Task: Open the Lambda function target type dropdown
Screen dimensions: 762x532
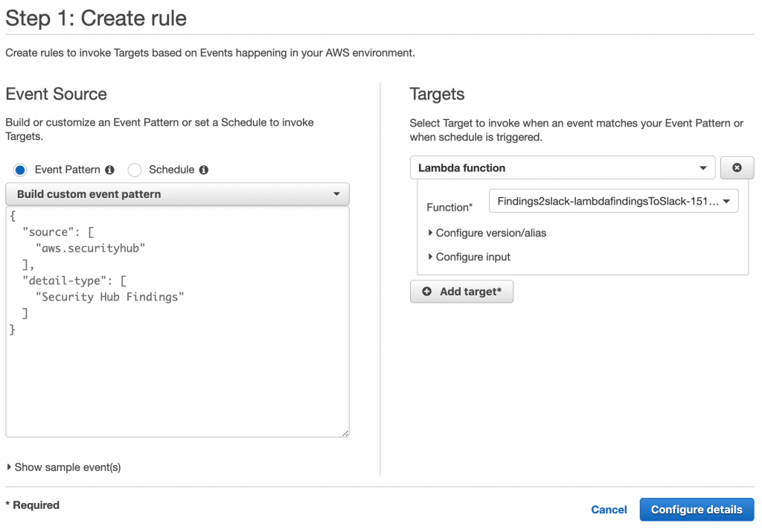Action: [x=563, y=167]
